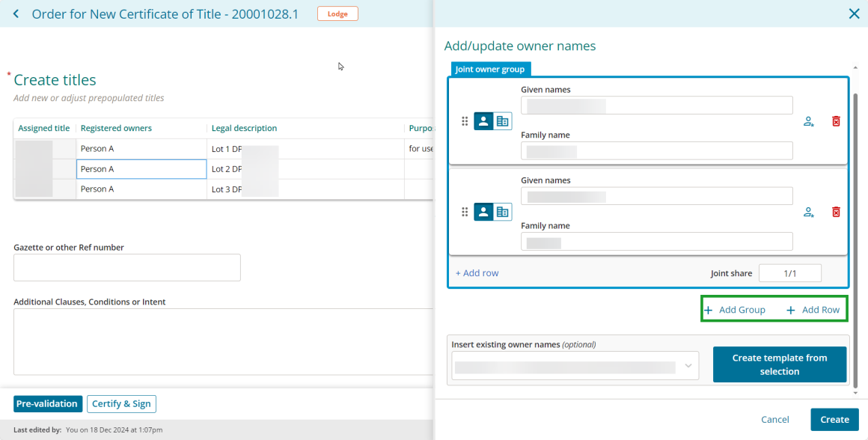
Task: Click the first owner's person-star icon
Action: (809, 122)
